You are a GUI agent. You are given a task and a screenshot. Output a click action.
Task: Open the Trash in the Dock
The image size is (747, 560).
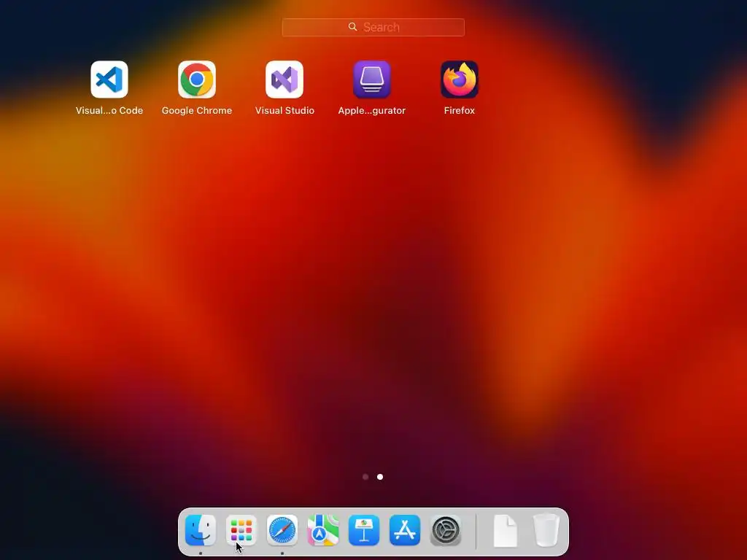click(546, 530)
